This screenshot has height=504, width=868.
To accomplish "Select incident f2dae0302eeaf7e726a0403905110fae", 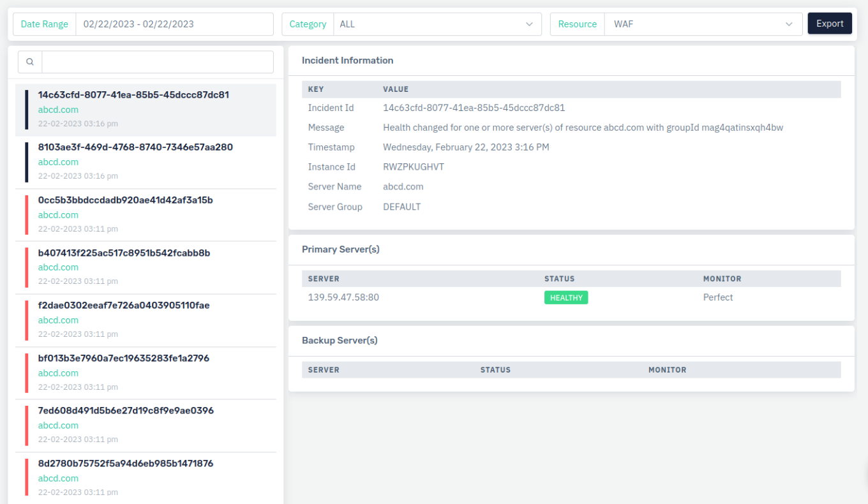I will click(x=146, y=320).
